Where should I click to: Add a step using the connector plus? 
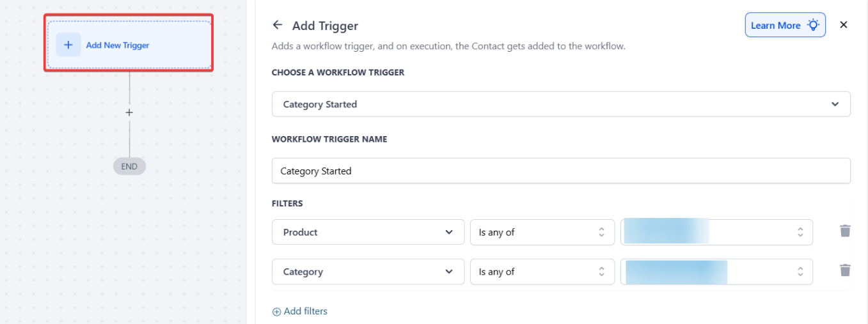point(129,112)
